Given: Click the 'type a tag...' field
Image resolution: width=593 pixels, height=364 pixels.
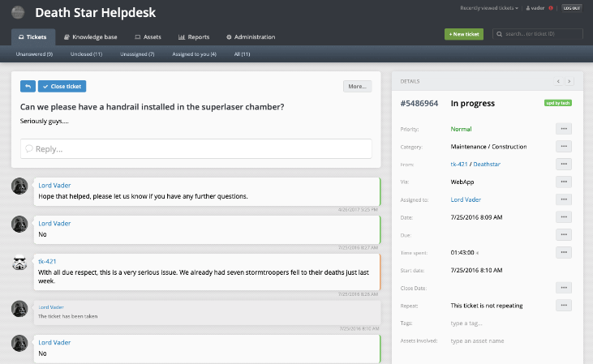Looking at the screenshot, I should (x=466, y=323).
